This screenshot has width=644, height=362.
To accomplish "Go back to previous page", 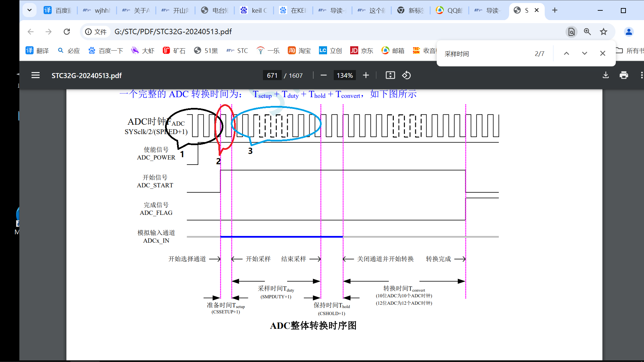I will coord(31,32).
